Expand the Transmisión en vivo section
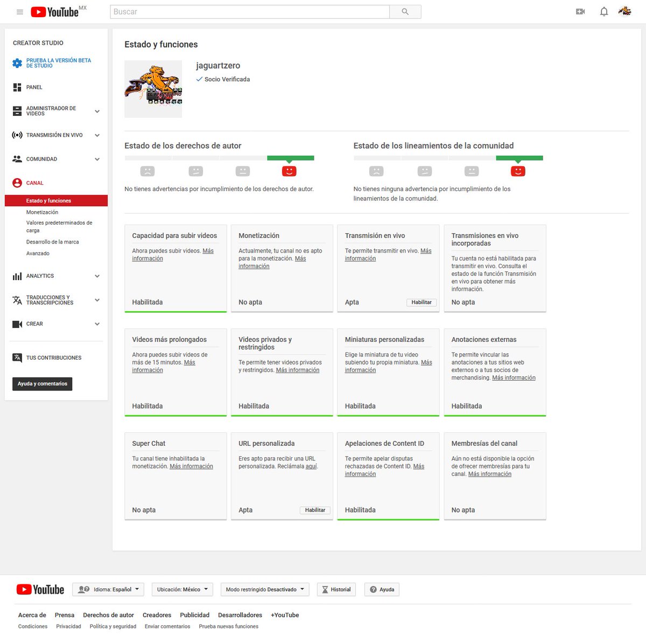This screenshot has width=646, height=644. [x=97, y=135]
